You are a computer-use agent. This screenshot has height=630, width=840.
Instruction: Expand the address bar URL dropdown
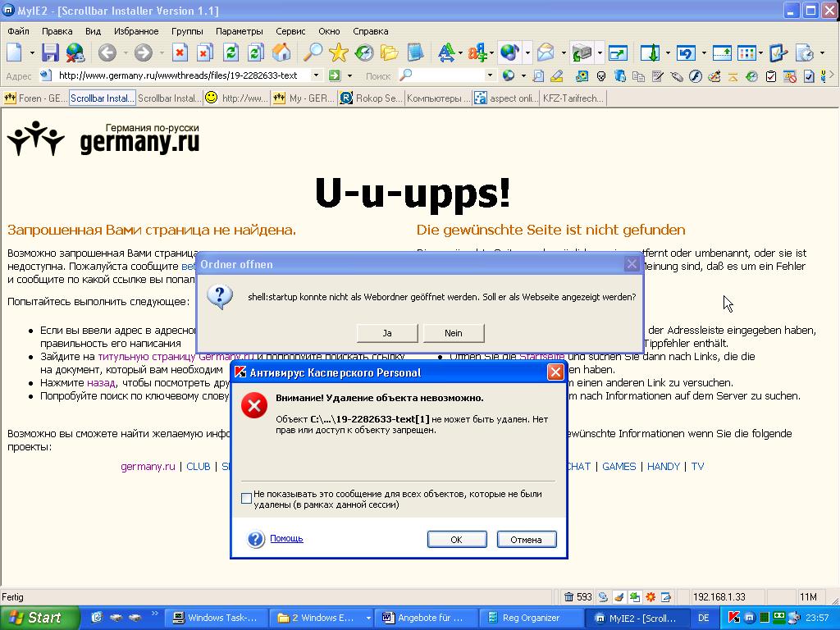[316, 75]
